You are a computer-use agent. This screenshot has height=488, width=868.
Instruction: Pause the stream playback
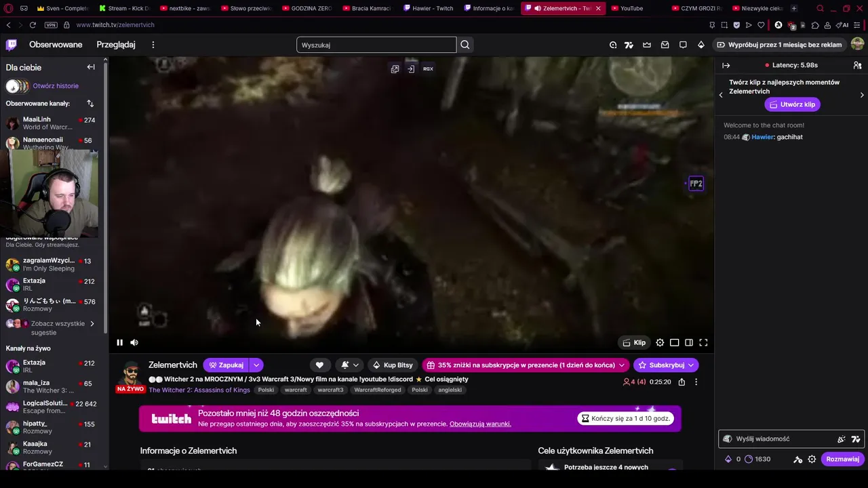[x=119, y=343]
